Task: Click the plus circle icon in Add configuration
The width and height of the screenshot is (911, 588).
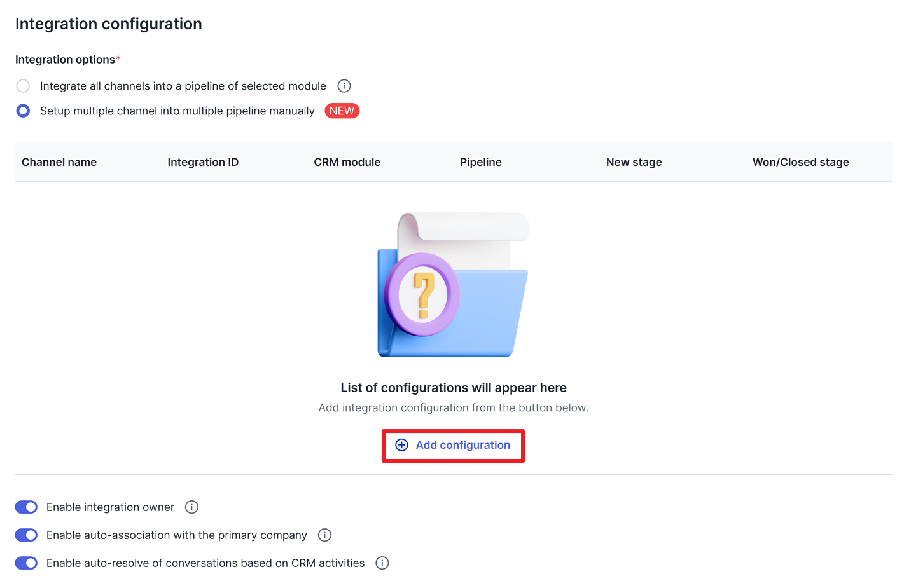Action: (x=402, y=445)
